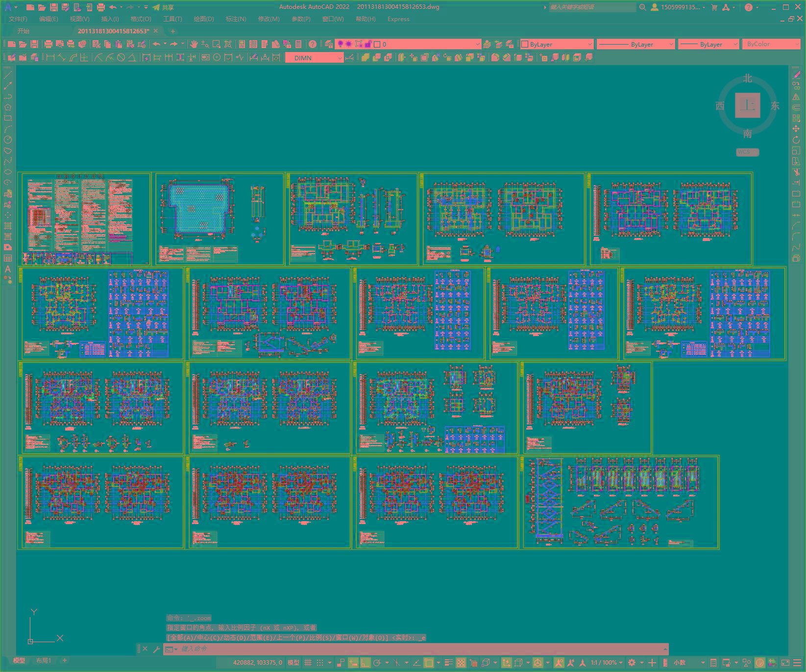Viewport: 806px width, 672px height.
Task: Switch to the 开始 start tab
Action: pos(24,31)
